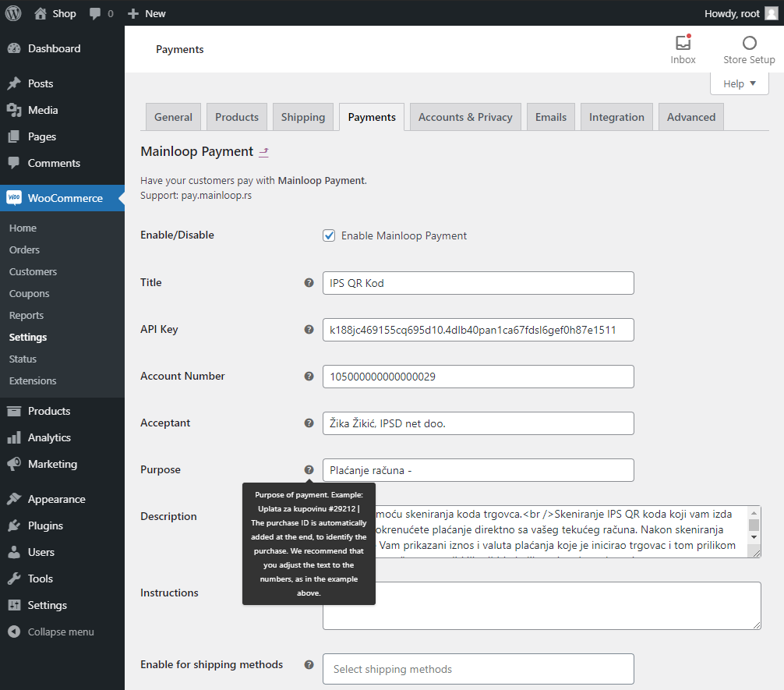Viewport: 784px width, 690px height.
Task: Switch to the Emails settings tab
Action: (550, 116)
